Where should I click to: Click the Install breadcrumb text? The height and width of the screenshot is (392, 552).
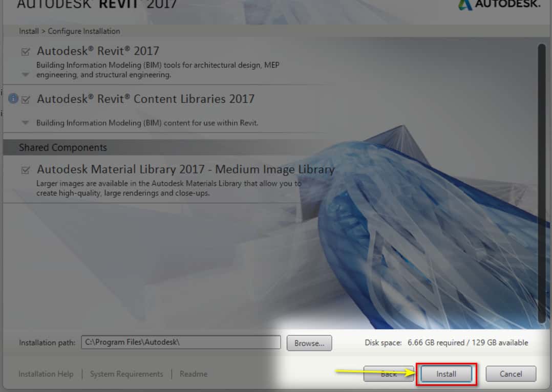point(29,31)
